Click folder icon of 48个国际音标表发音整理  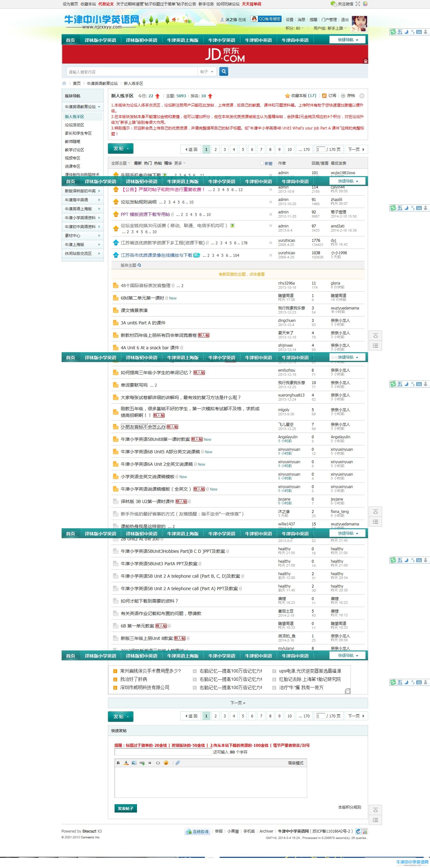tap(116, 286)
